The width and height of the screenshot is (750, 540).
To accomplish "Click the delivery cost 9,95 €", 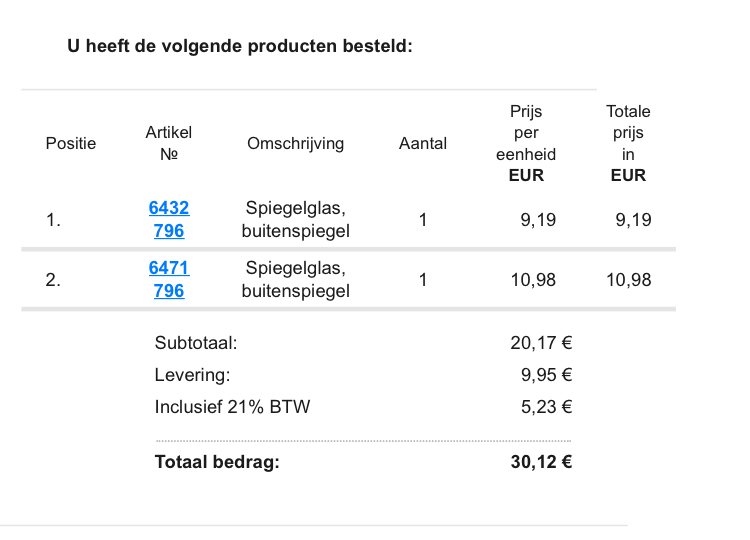I will click(546, 375).
